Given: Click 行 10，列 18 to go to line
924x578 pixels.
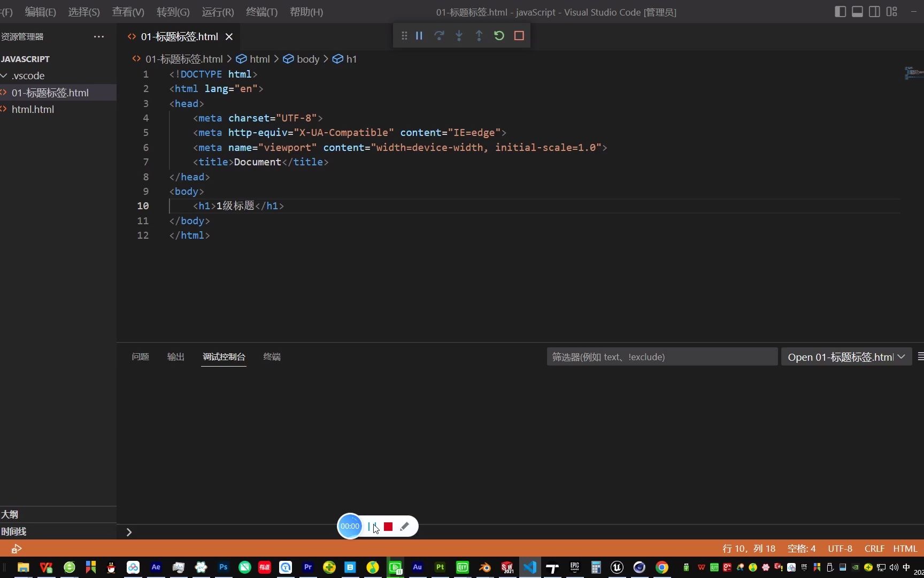Looking at the screenshot, I should pyautogui.click(x=749, y=549).
